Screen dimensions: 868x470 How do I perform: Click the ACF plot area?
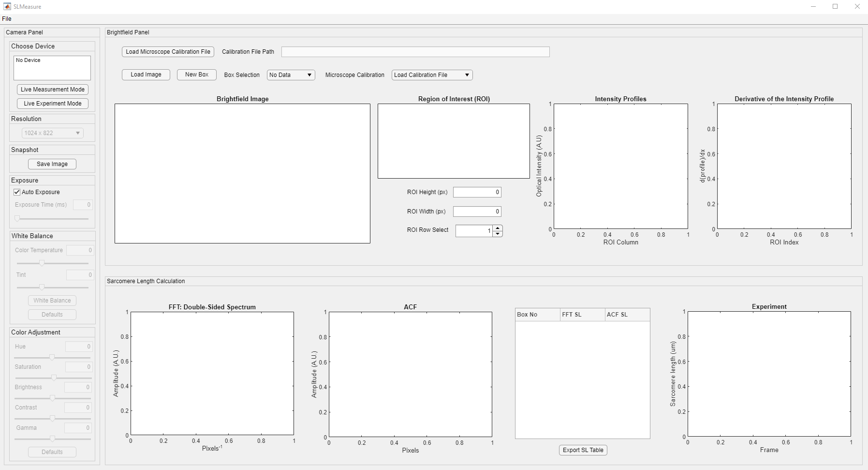click(x=411, y=374)
